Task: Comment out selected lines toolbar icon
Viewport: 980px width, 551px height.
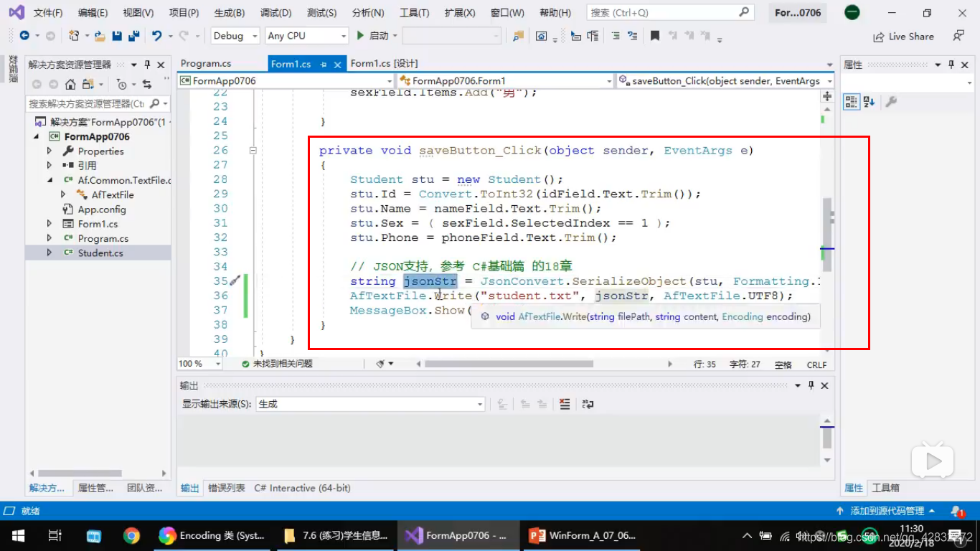Action: coord(616,36)
